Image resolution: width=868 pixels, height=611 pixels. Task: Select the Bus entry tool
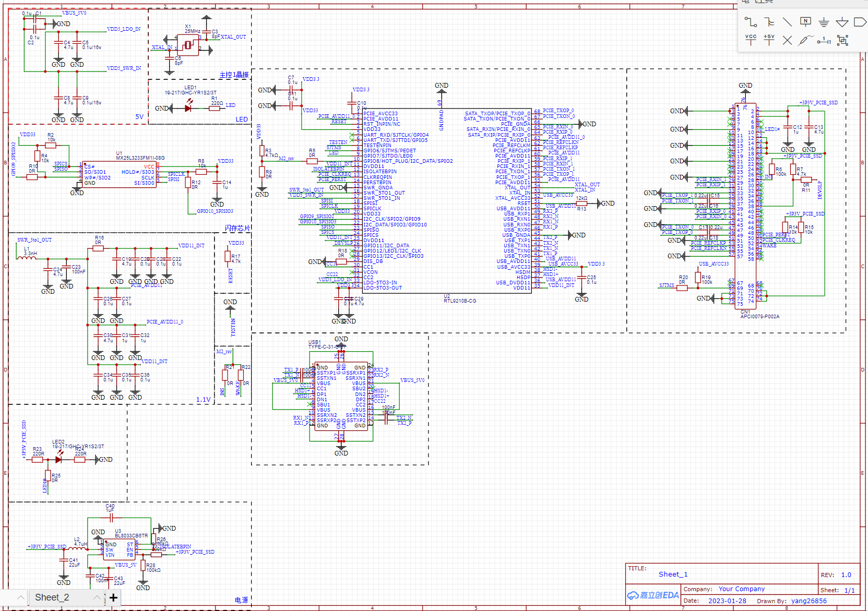pyautogui.click(x=769, y=22)
